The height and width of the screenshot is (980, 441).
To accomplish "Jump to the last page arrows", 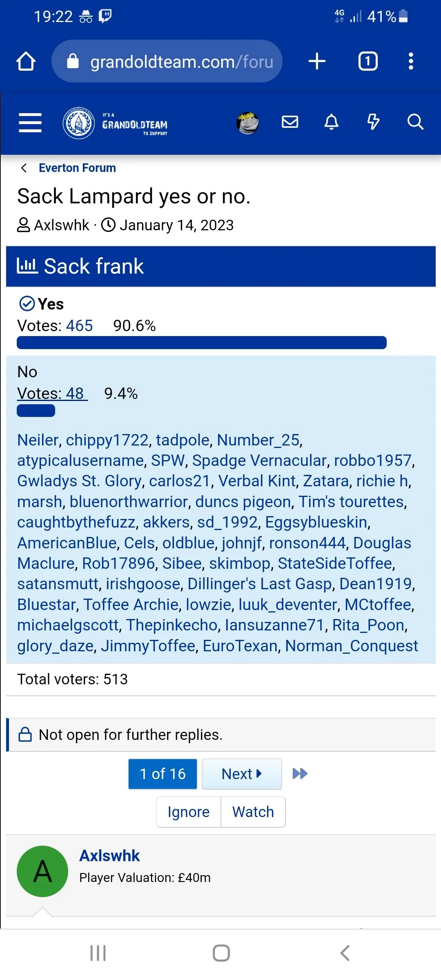I will (300, 774).
